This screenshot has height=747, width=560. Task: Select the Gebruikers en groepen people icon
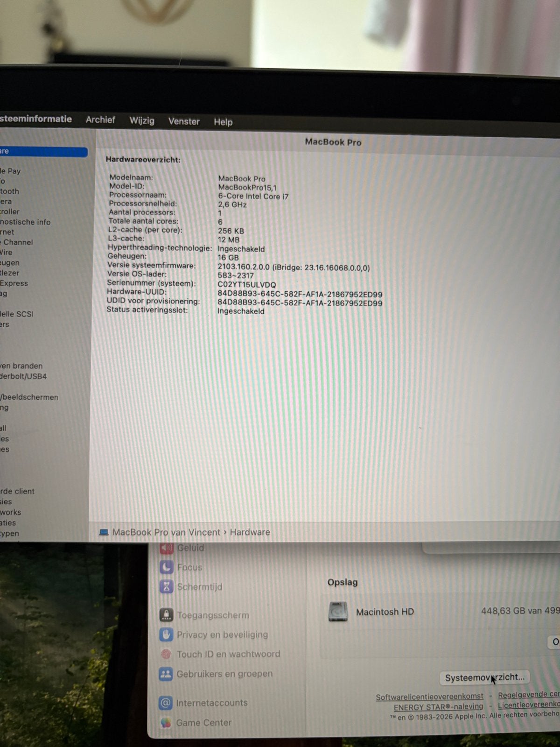(x=166, y=674)
